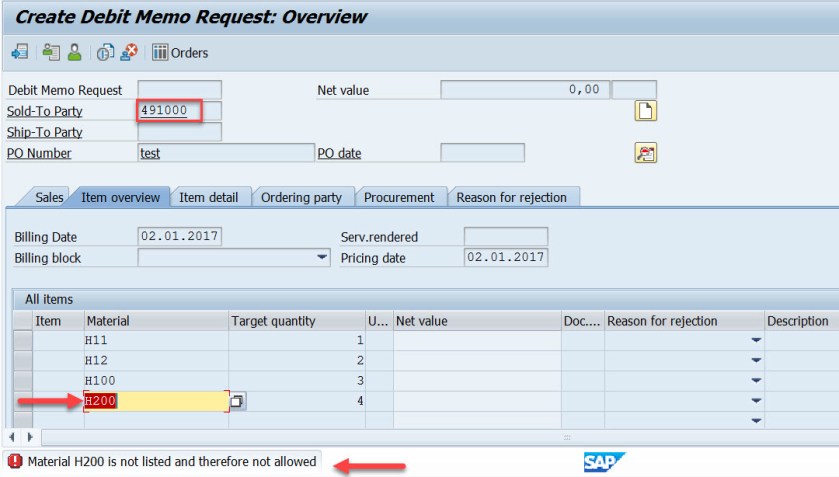Viewport: 839px width, 477px height.
Task: Switch to Ordering party tab
Action: coord(301,198)
